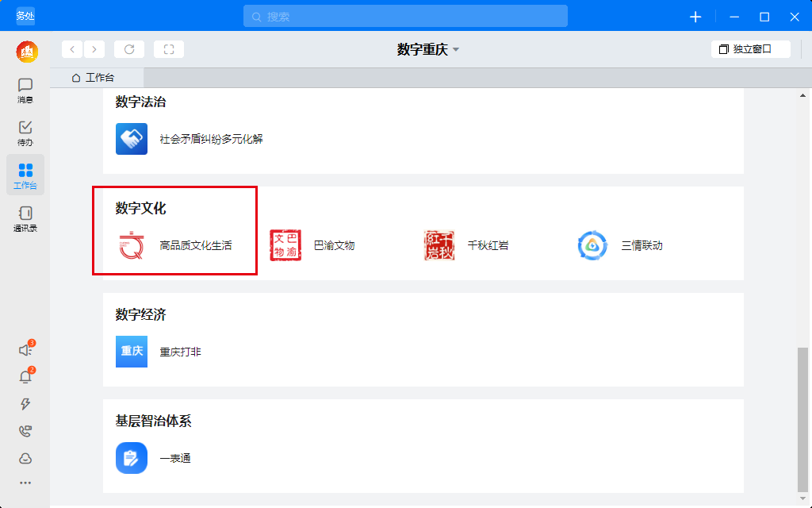Select the 工作台 workbench sidebar icon
This screenshot has width=812, height=508.
(25, 175)
